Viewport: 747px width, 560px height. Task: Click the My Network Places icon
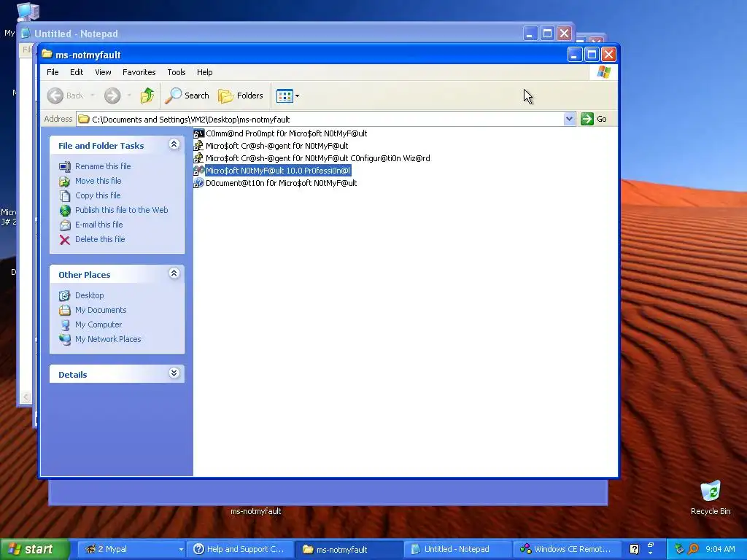[x=65, y=339]
